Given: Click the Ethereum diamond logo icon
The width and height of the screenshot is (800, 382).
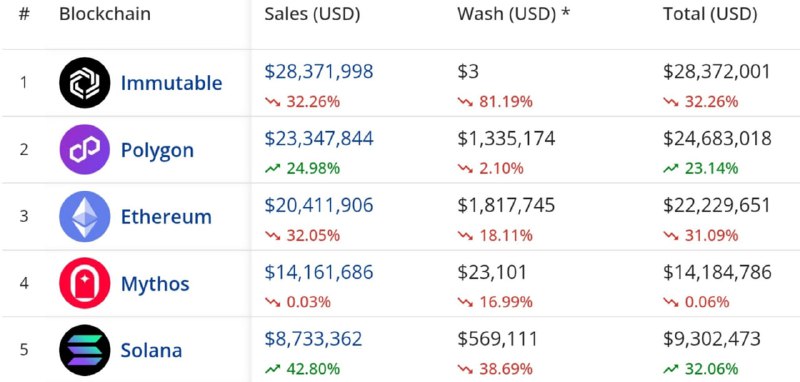Looking at the screenshot, I should tap(85, 216).
